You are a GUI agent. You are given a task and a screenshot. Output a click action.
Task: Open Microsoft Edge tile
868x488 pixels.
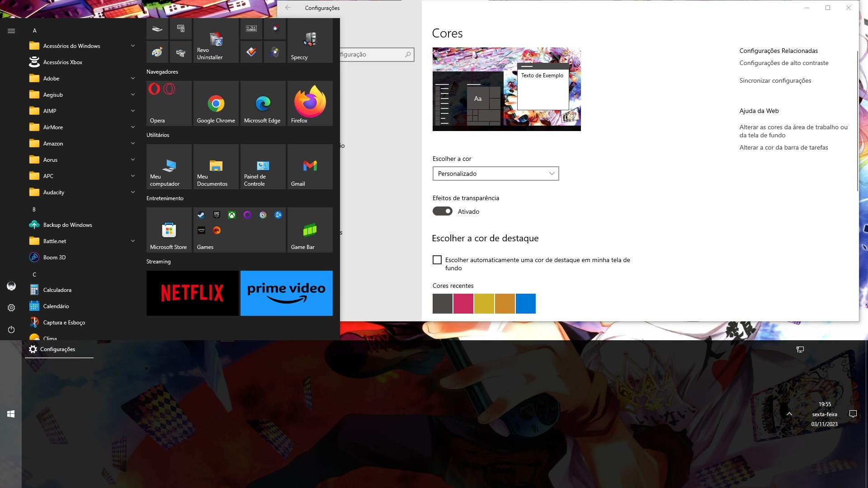263,103
